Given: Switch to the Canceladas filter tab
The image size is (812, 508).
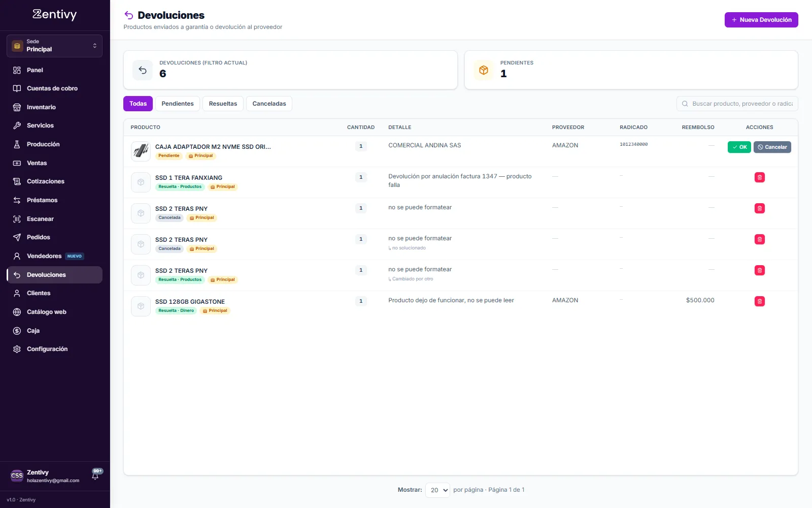Looking at the screenshot, I should pos(269,104).
